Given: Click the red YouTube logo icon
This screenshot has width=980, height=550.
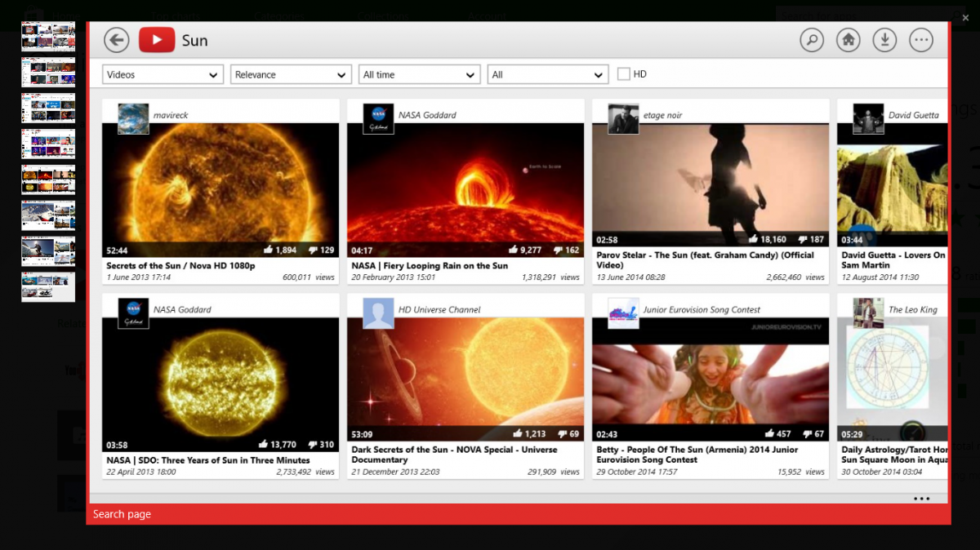Looking at the screenshot, I should (x=157, y=40).
